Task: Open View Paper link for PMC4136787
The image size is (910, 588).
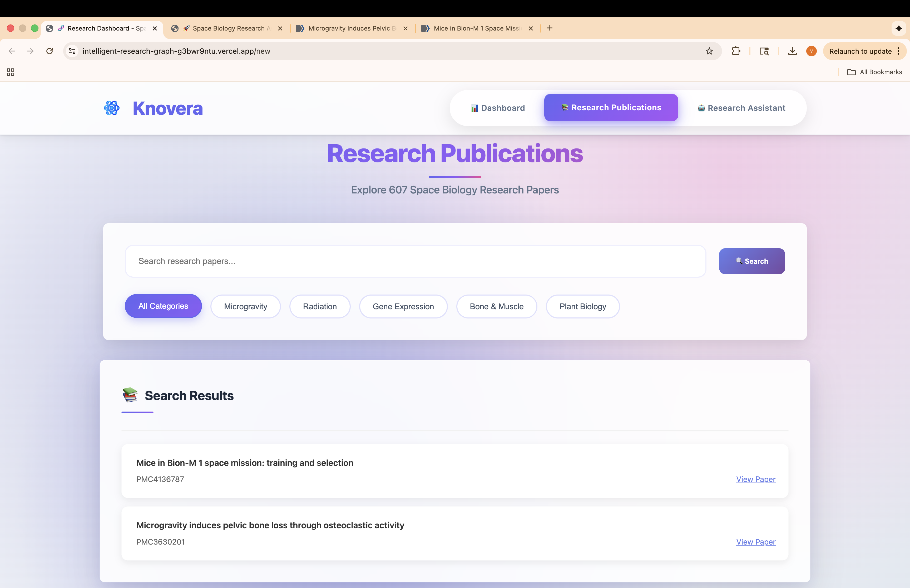Action: point(755,479)
